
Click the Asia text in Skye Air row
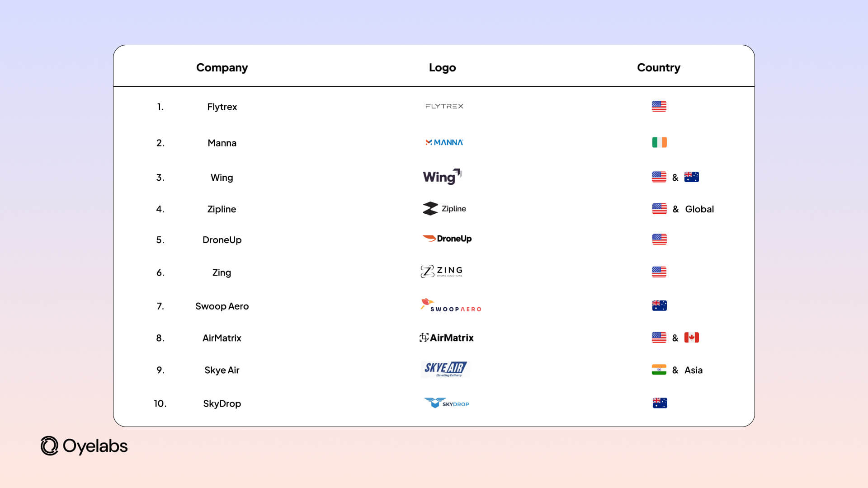[x=693, y=370]
